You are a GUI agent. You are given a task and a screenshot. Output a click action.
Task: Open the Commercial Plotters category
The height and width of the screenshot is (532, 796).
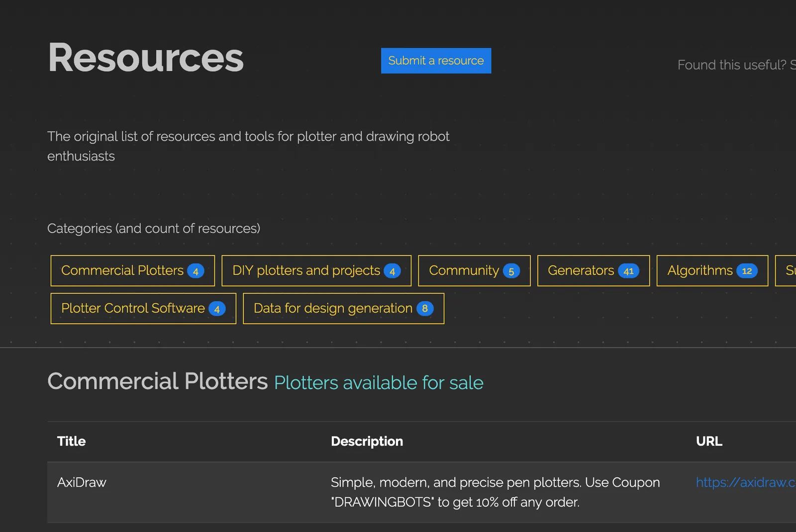[133, 270]
